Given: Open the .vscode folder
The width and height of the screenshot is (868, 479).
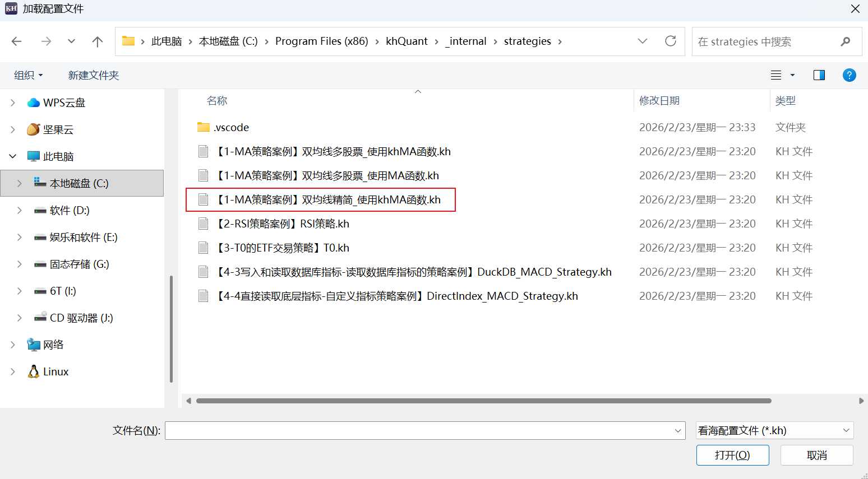Looking at the screenshot, I should click(231, 127).
